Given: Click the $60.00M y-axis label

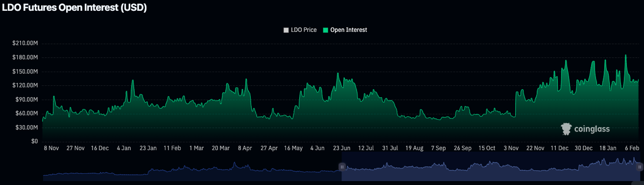Looking at the screenshot, I should click(26, 113).
